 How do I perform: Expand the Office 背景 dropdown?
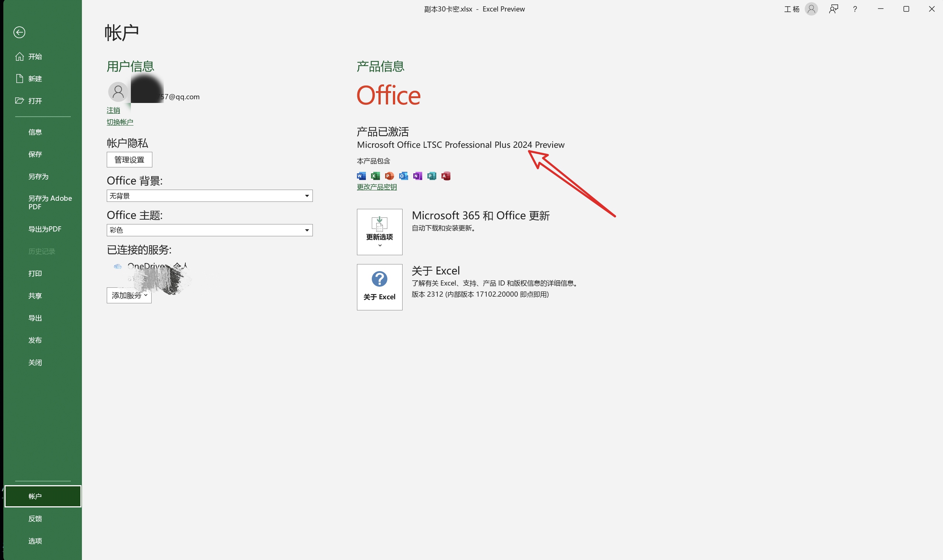point(307,196)
